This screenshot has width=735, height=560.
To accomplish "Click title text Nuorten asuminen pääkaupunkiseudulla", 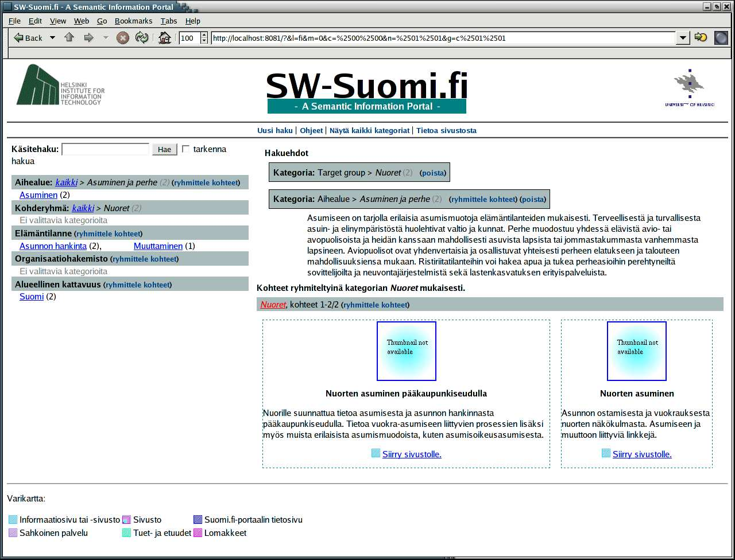I will (406, 394).
